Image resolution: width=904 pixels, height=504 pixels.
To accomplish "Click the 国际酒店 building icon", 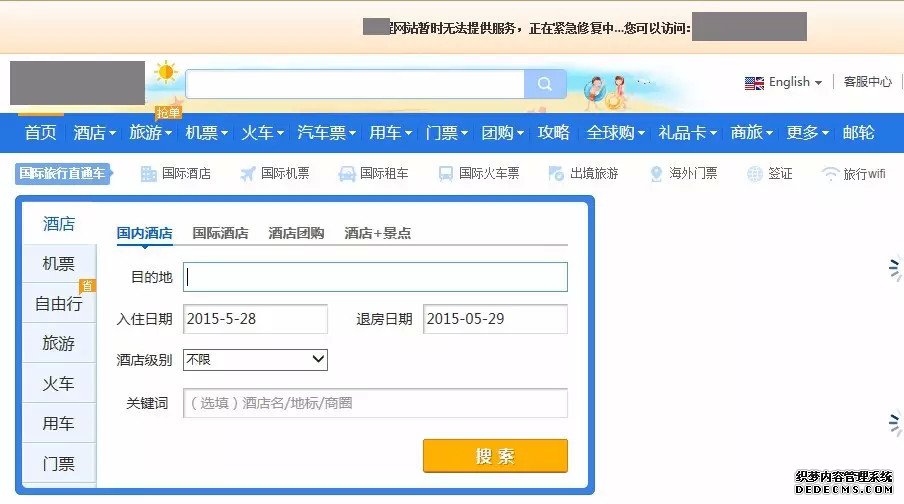I will pyautogui.click(x=149, y=174).
